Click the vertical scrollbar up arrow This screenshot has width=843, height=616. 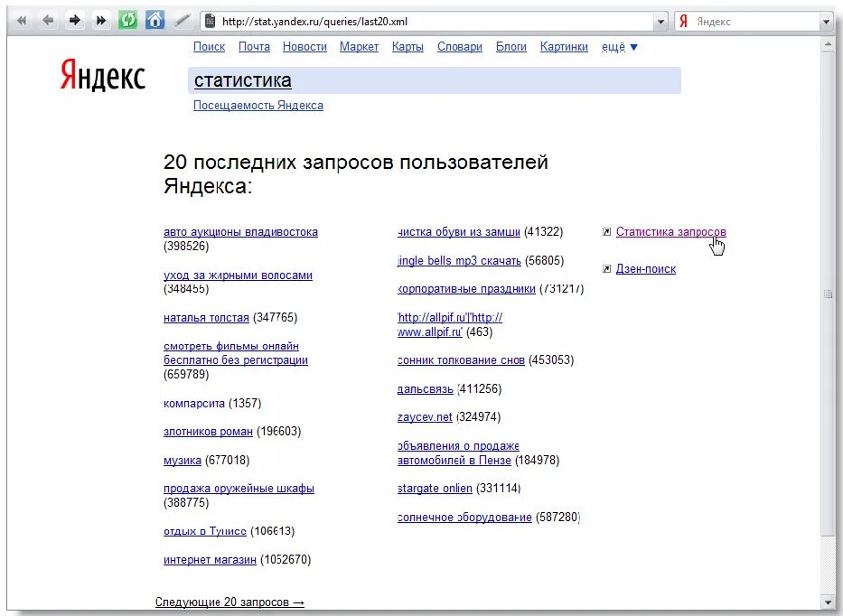(828, 45)
